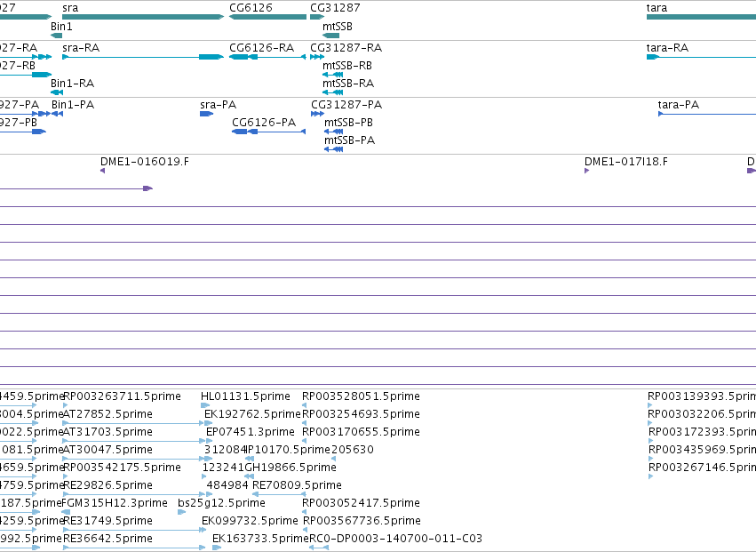The height and width of the screenshot is (552, 756).
Task: Select EST RP003528051.5prime
Action: 362,396
